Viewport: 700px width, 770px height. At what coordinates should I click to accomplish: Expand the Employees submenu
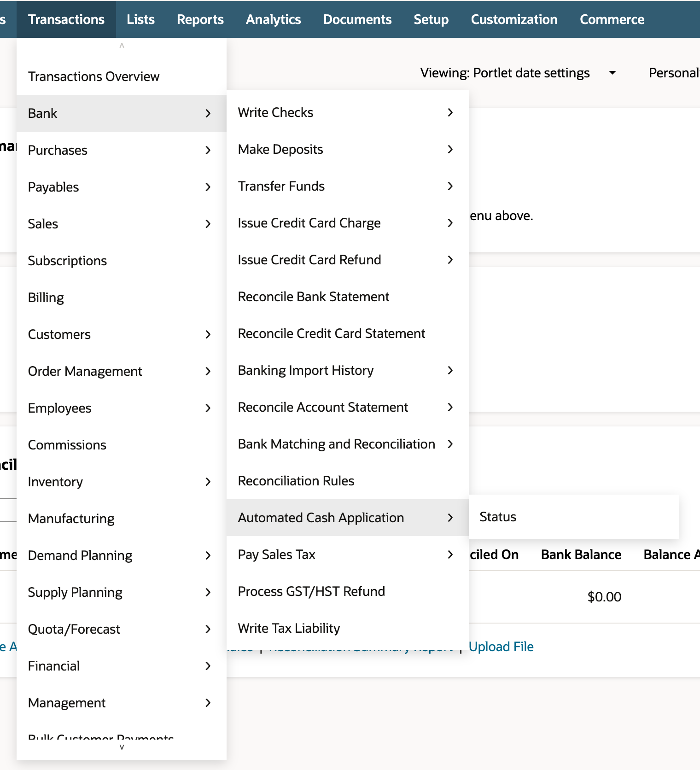pyautogui.click(x=122, y=408)
